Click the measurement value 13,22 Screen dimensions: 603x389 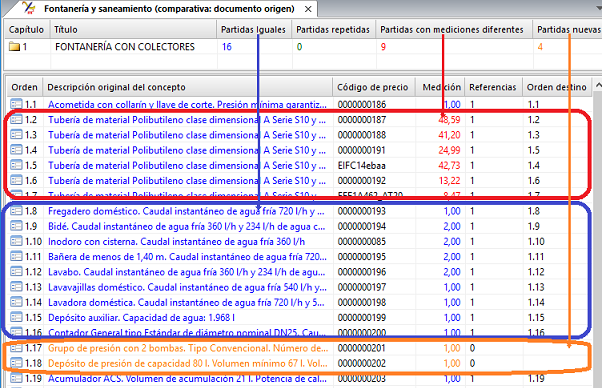[x=449, y=181]
